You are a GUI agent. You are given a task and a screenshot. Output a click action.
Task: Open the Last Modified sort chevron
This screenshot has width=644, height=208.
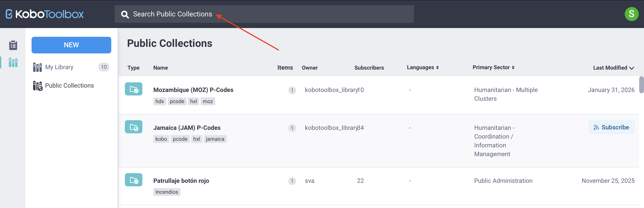point(631,68)
